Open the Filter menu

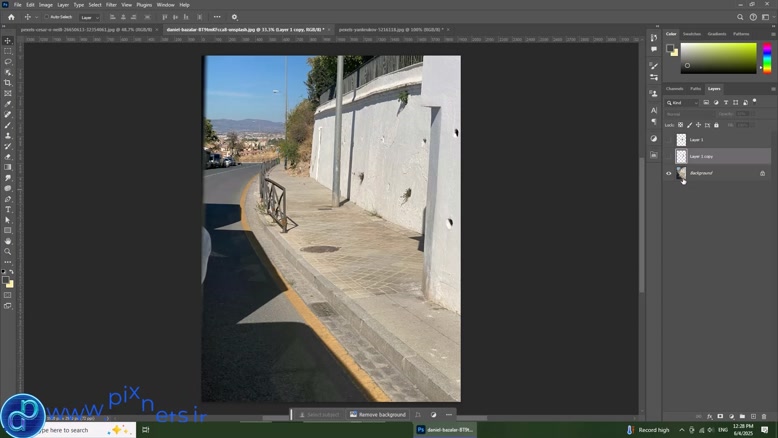click(111, 5)
